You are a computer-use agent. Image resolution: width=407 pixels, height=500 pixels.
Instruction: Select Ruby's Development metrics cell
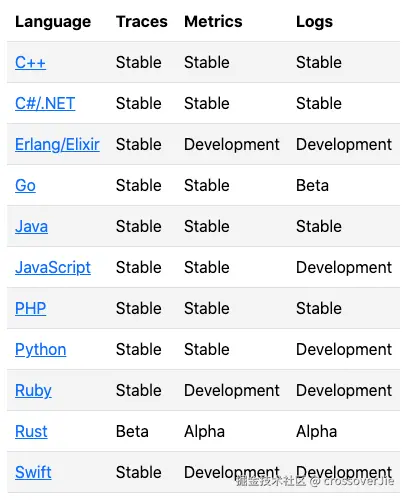[x=232, y=391]
